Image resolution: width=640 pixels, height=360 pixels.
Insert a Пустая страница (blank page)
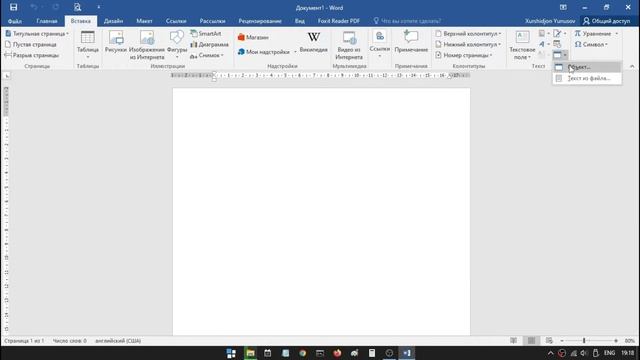31,44
